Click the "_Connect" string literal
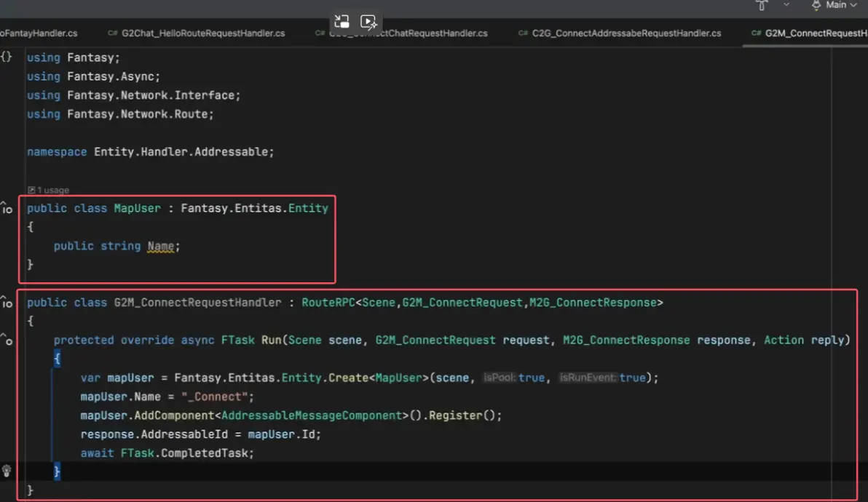Viewport: 868px width, 502px height. pos(214,397)
